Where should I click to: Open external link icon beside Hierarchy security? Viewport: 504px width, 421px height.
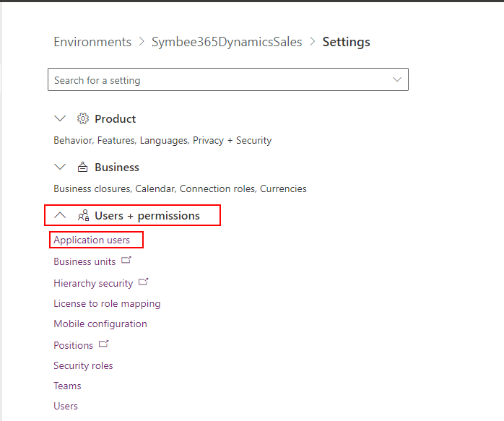click(x=144, y=282)
